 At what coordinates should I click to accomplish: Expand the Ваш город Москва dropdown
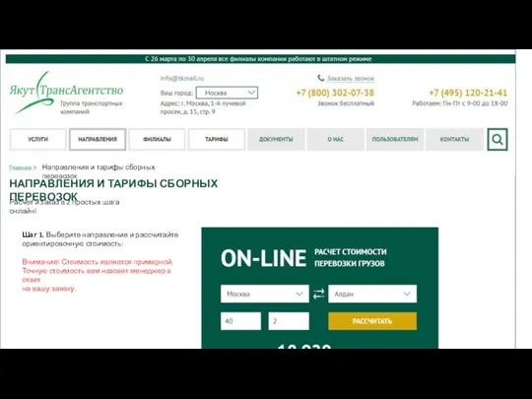click(227, 93)
